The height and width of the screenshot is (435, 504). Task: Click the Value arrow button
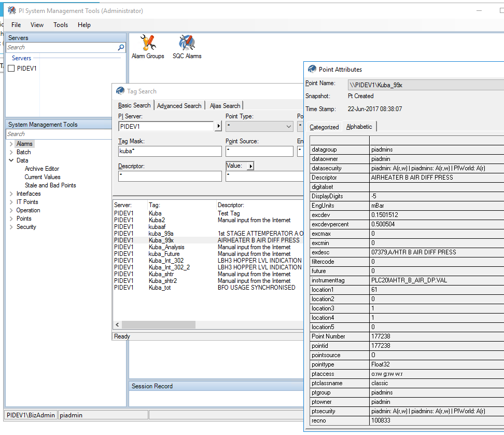tap(251, 166)
